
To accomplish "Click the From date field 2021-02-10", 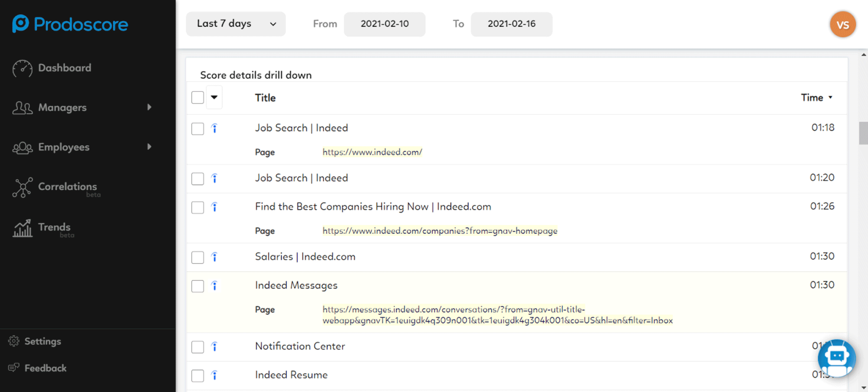I will 385,24.
